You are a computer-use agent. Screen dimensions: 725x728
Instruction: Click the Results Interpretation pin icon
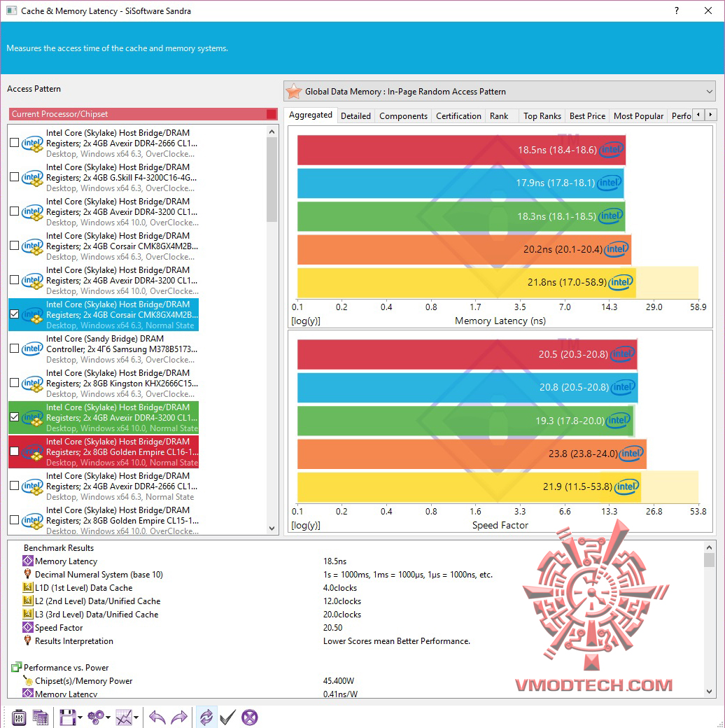28,640
